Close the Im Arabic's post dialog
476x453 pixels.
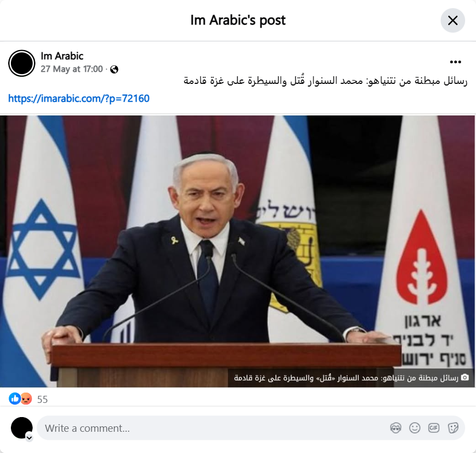(x=452, y=21)
